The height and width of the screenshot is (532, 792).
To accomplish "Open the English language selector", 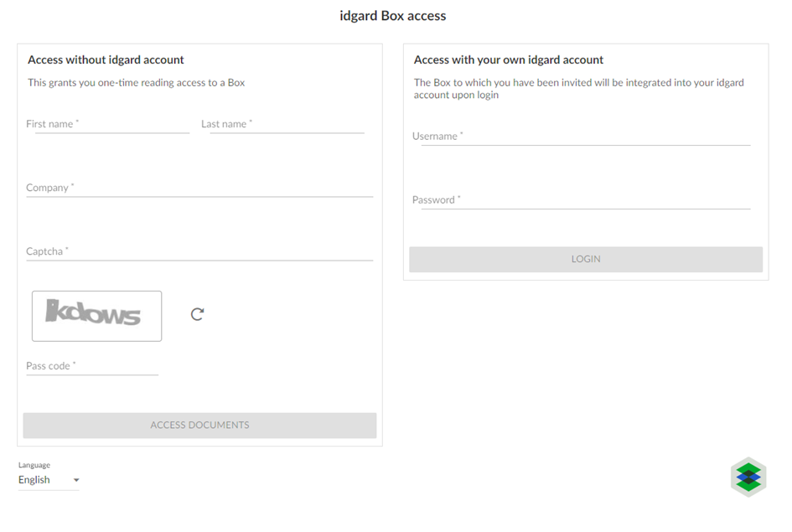I will (x=49, y=480).
